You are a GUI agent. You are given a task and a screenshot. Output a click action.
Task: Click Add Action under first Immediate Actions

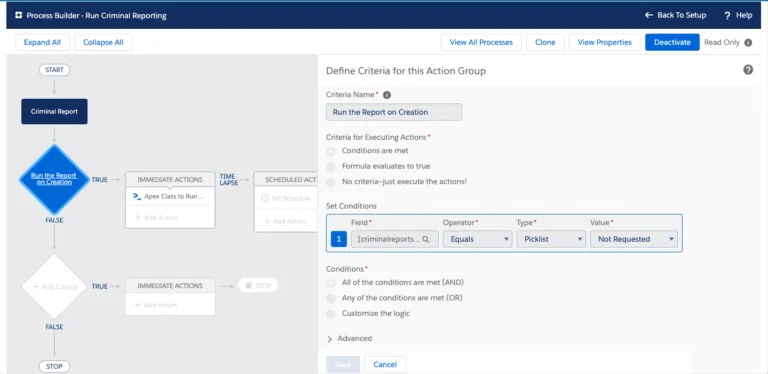click(x=156, y=217)
